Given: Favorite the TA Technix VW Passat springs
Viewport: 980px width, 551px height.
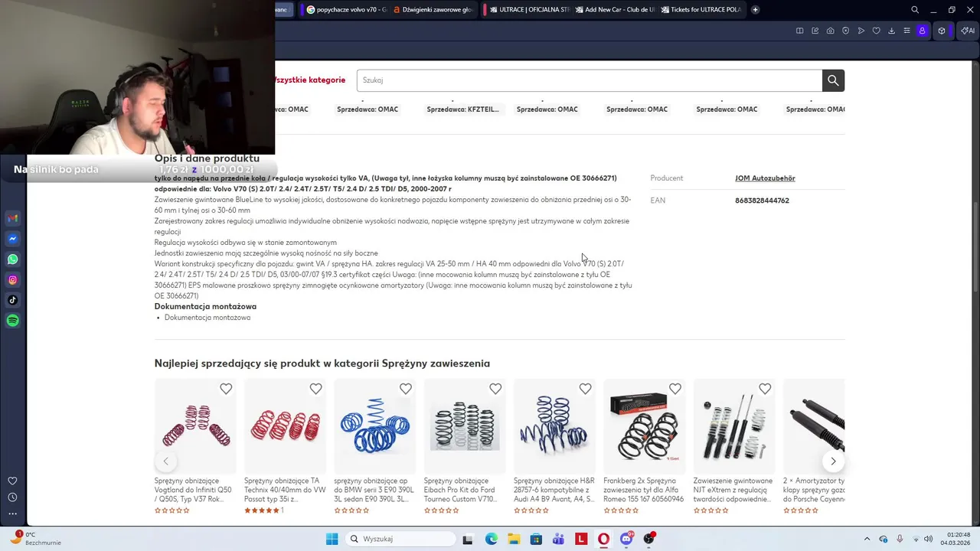Looking at the screenshot, I should coord(315,389).
